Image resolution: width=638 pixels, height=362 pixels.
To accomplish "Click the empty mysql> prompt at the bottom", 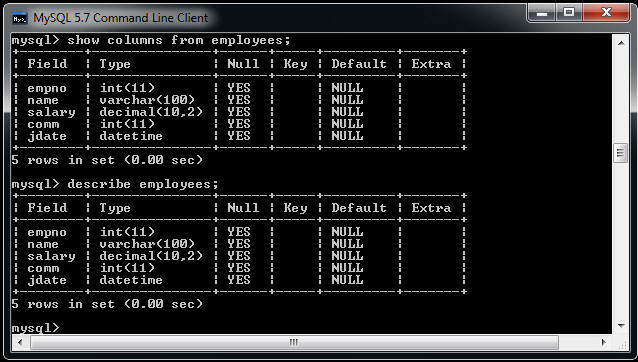I will click(x=35, y=328).
